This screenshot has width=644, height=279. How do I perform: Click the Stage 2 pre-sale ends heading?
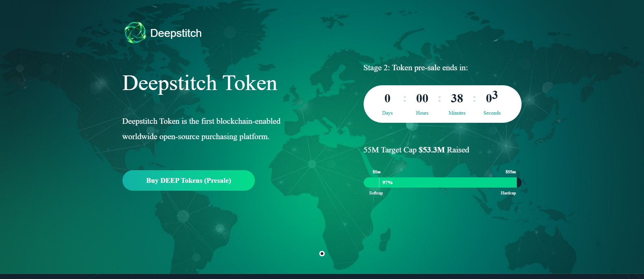tap(415, 68)
